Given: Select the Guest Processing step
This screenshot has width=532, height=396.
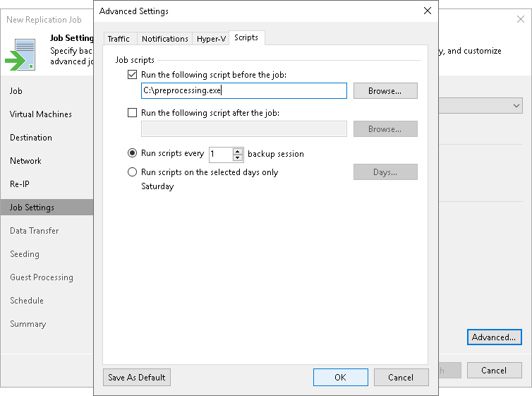Looking at the screenshot, I should (x=42, y=277).
